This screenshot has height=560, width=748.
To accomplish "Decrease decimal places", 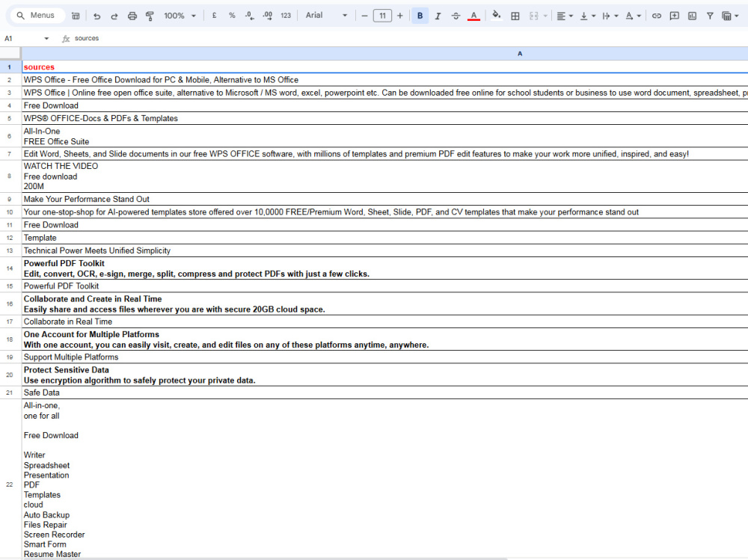I will (x=250, y=16).
